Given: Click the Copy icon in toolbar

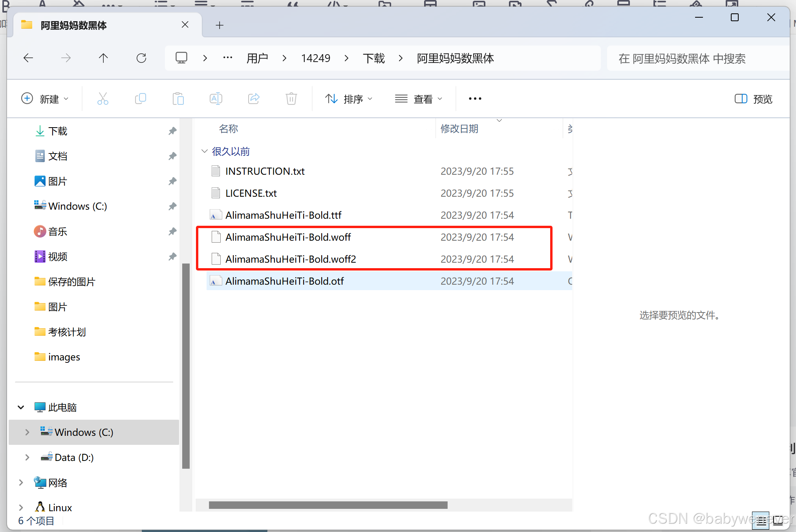Looking at the screenshot, I should point(140,99).
